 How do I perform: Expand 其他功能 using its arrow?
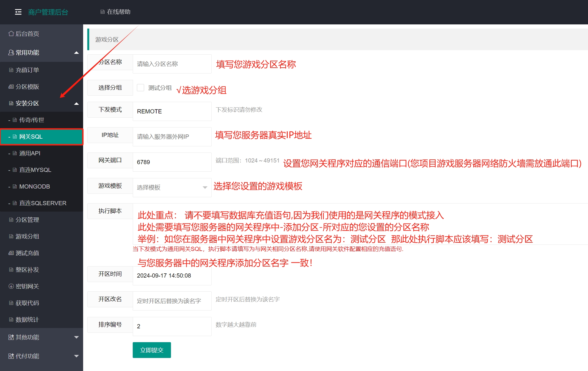click(x=76, y=337)
